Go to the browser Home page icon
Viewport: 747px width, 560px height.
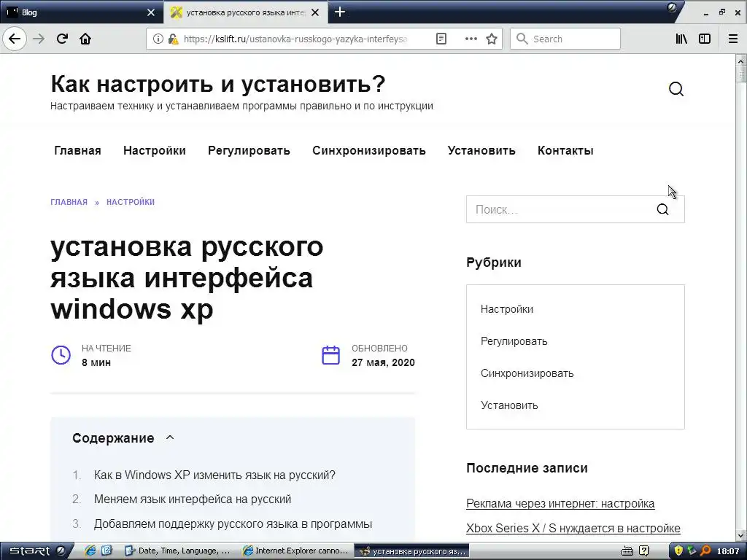85,39
